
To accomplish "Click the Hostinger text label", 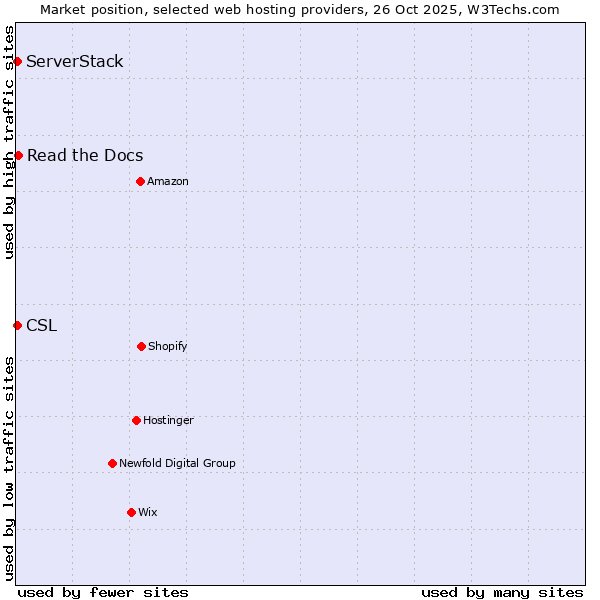I will click(x=168, y=420).
